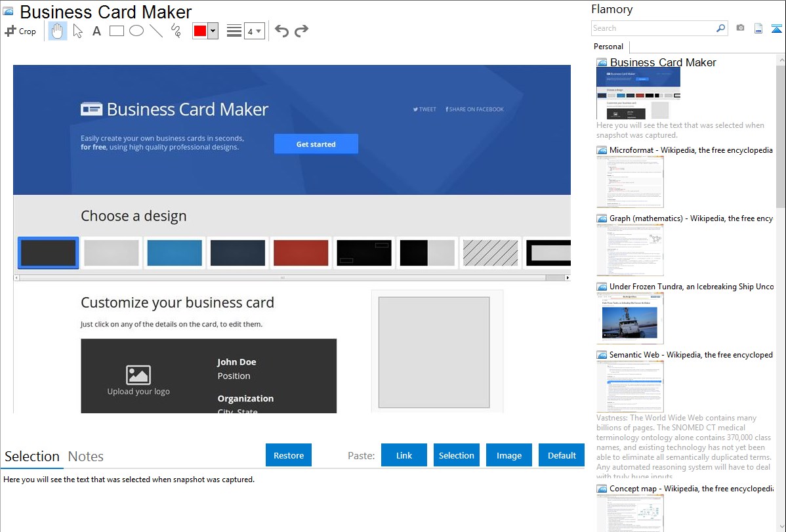Click Share on Facebook link

(x=475, y=110)
